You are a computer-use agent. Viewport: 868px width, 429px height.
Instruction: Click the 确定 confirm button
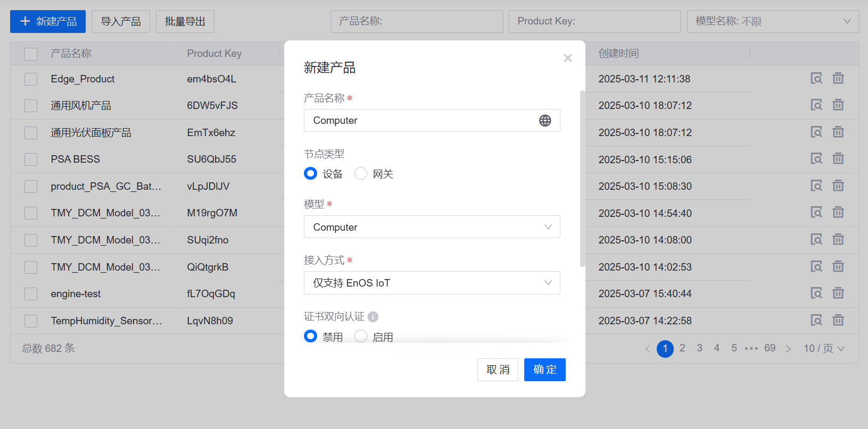(x=544, y=369)
